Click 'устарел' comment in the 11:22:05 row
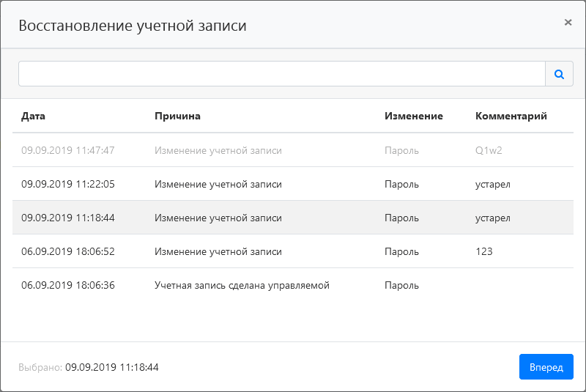586x392 pixels. point(493,184)
